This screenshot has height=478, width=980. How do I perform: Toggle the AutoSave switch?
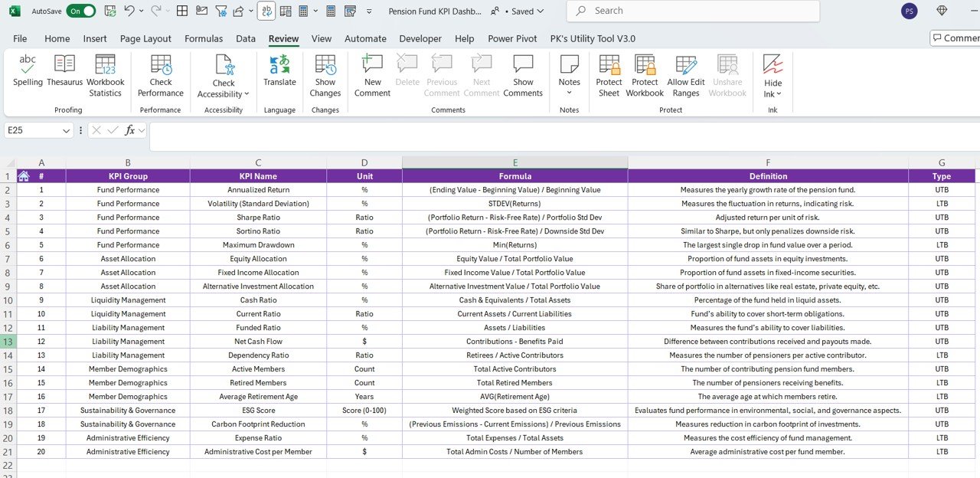[81, 11]
